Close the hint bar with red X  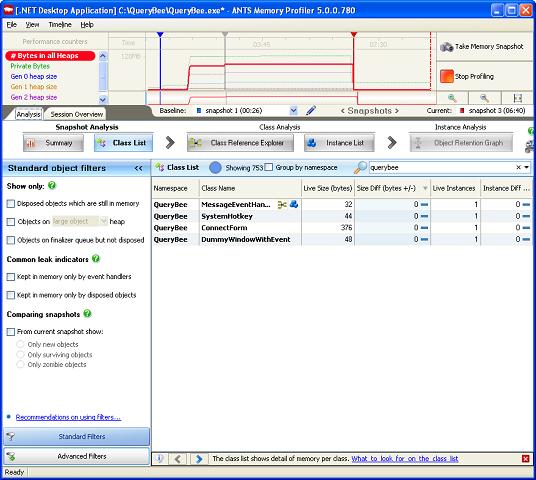(x=526, y=458)
